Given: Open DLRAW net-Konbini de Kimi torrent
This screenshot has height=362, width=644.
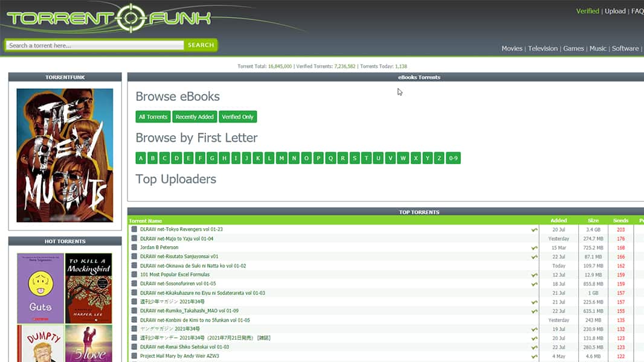Looking at the screenshot, I should (195, 320).
